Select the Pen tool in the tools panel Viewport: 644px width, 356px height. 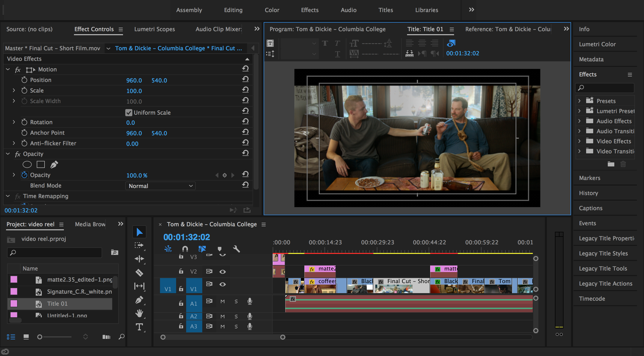coord(139,300)
